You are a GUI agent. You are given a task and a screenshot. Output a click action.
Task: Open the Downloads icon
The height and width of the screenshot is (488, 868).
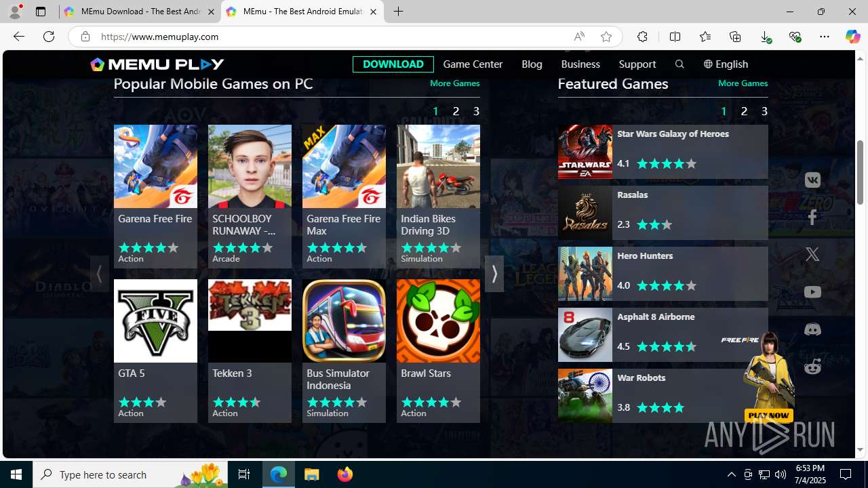pos(765,37)
